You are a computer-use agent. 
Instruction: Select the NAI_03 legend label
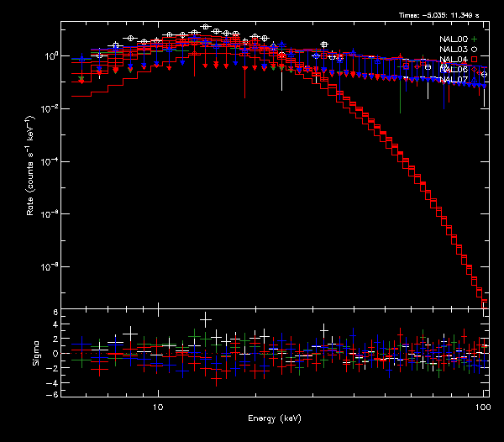[453, 50]
